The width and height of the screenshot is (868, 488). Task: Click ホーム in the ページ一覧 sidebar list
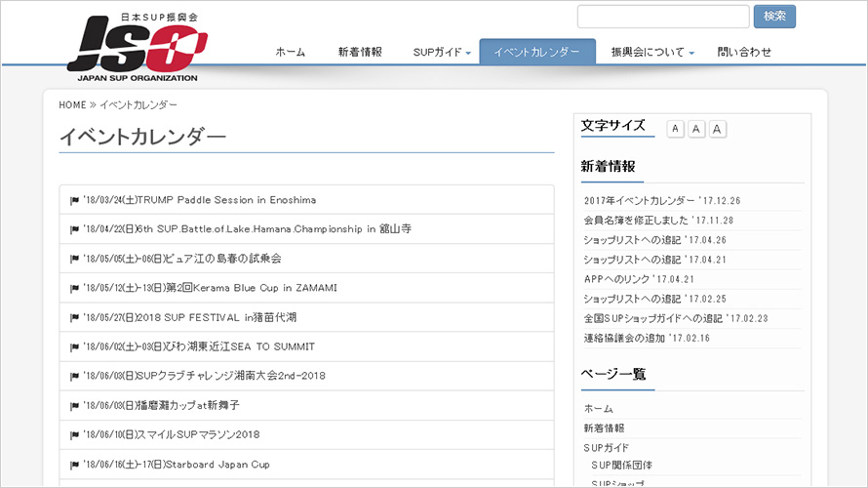[599, 409]
